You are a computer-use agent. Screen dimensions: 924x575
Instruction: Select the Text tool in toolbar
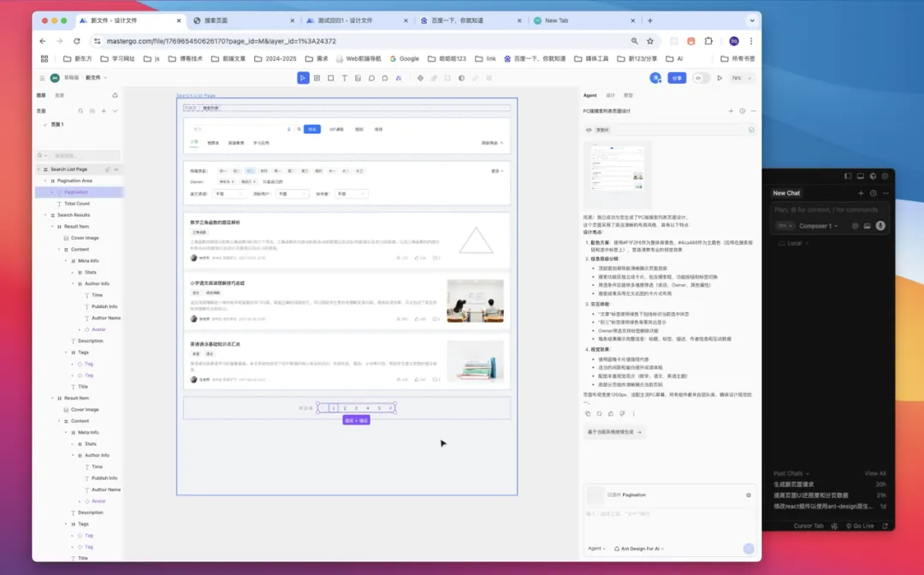coord(345,78)
